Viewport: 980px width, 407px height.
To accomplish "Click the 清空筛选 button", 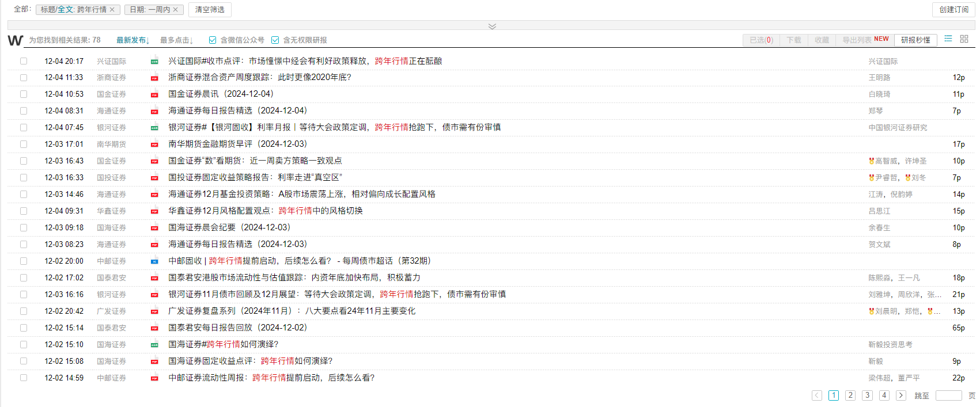I will (x=210, y=10).
